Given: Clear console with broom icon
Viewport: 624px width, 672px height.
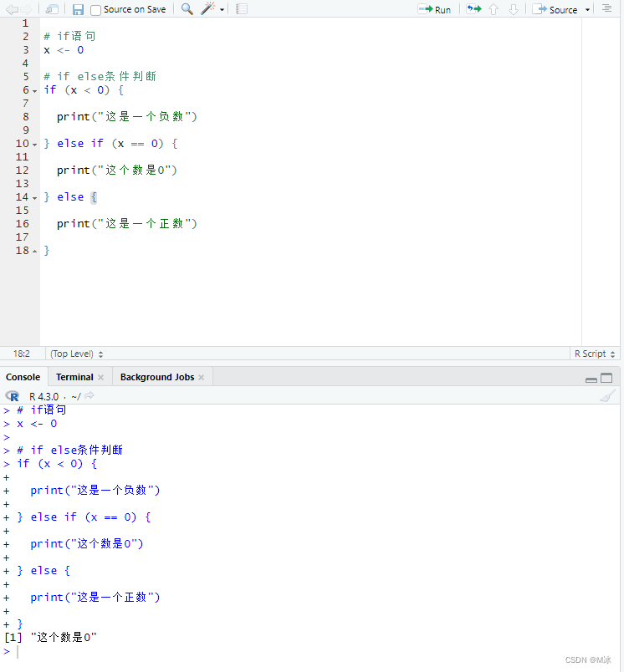Looking at the screenshot, I should tap(607, 395).
